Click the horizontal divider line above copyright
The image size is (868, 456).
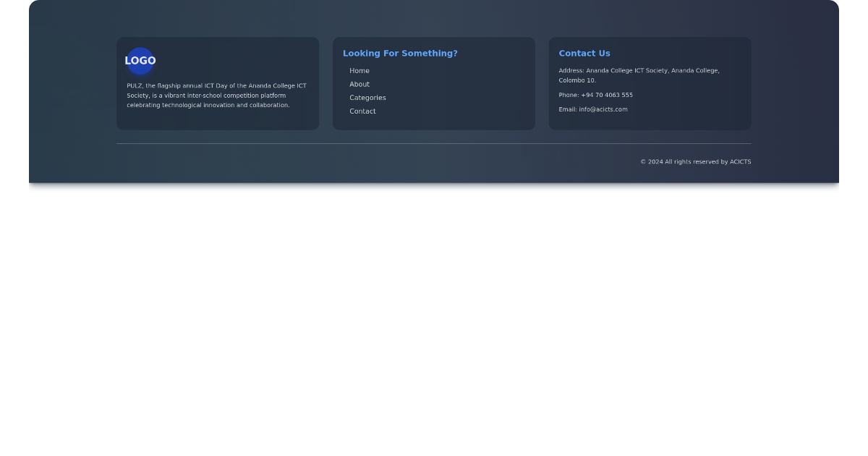pos(434,143)
